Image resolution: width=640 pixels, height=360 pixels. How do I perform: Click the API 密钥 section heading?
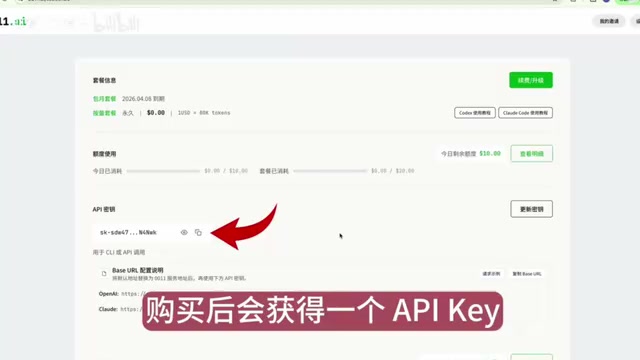click(x=104, y=209)
